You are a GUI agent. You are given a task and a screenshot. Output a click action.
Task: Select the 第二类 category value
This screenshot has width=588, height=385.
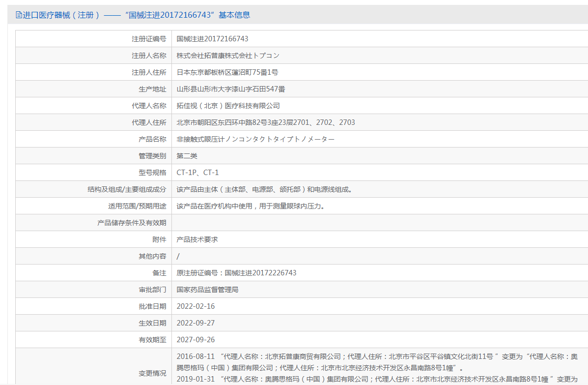tap(187, 156)
